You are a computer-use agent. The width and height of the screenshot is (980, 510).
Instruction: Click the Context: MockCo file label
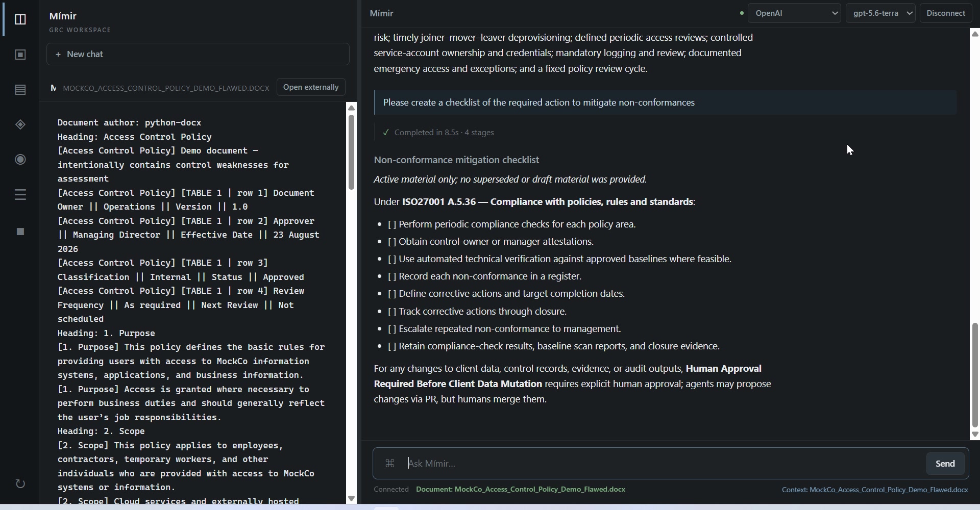coord(875,490)
